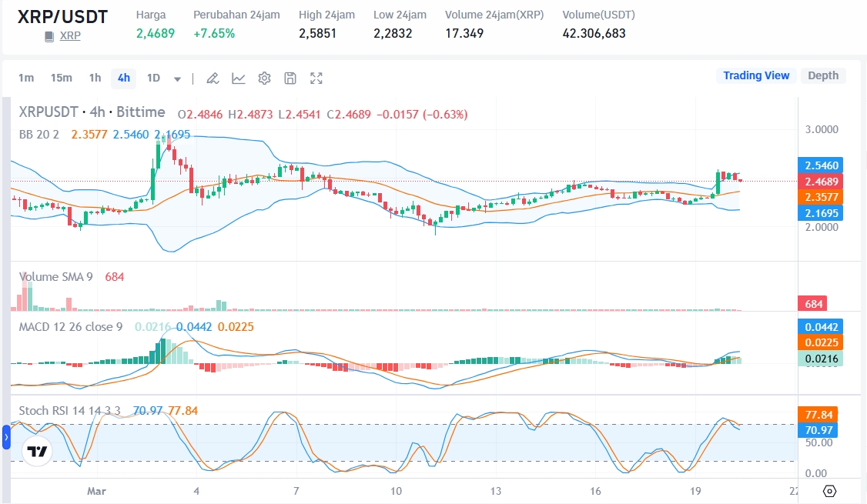Select the 1h timeframe

pyautogui.click(x=95, y=78)
